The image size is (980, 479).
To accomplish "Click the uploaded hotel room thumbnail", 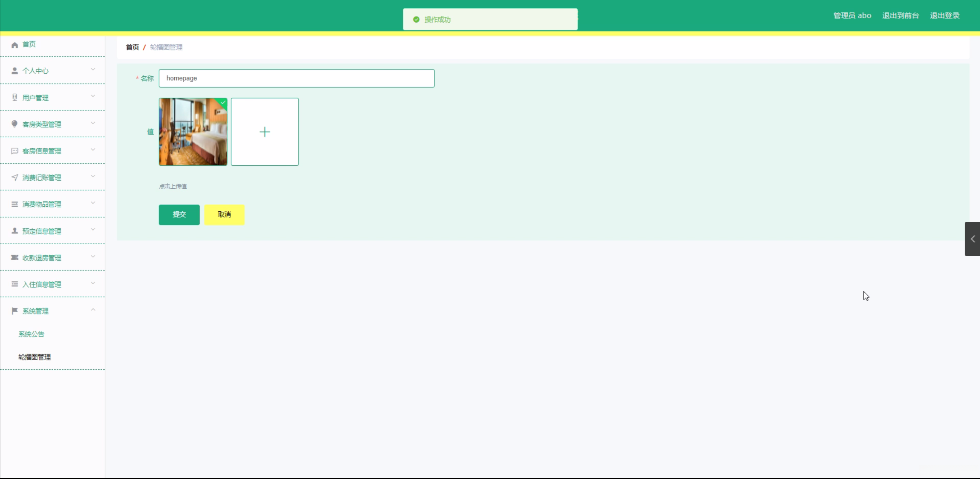I will (x=193, y=132).
